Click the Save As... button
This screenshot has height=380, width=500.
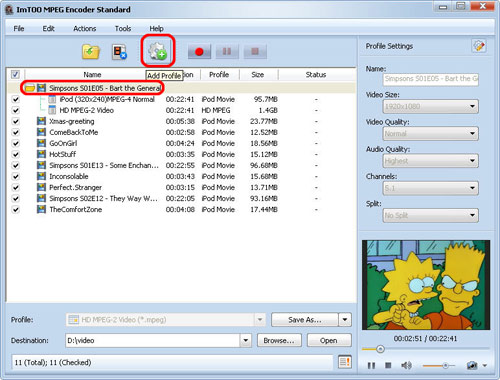pos(305,320)
